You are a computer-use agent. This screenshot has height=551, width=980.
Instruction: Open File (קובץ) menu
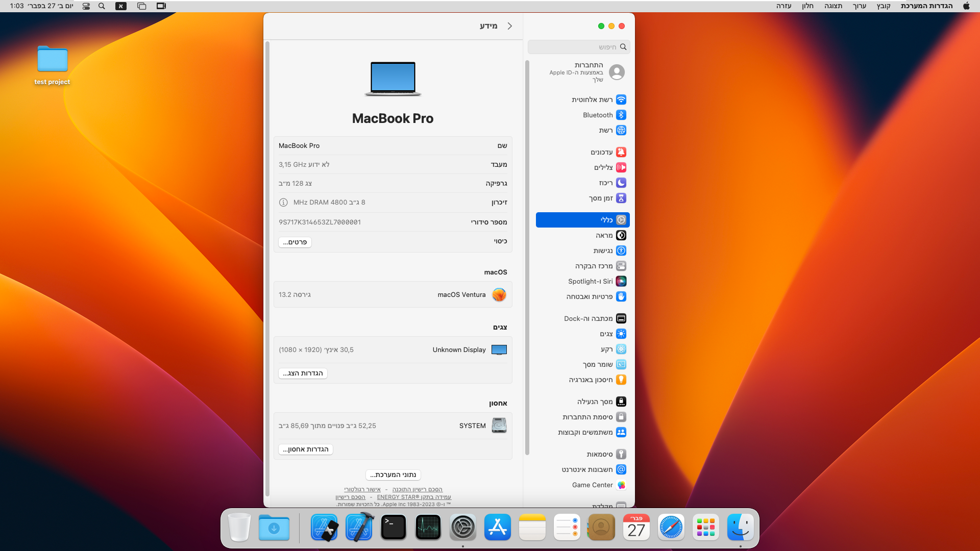click(884, 6)
